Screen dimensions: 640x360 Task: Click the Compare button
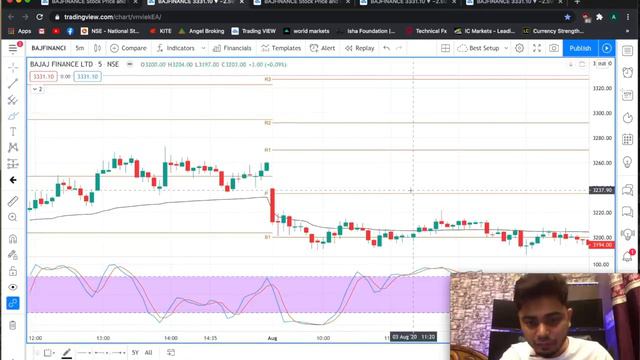tap(129, 48)
